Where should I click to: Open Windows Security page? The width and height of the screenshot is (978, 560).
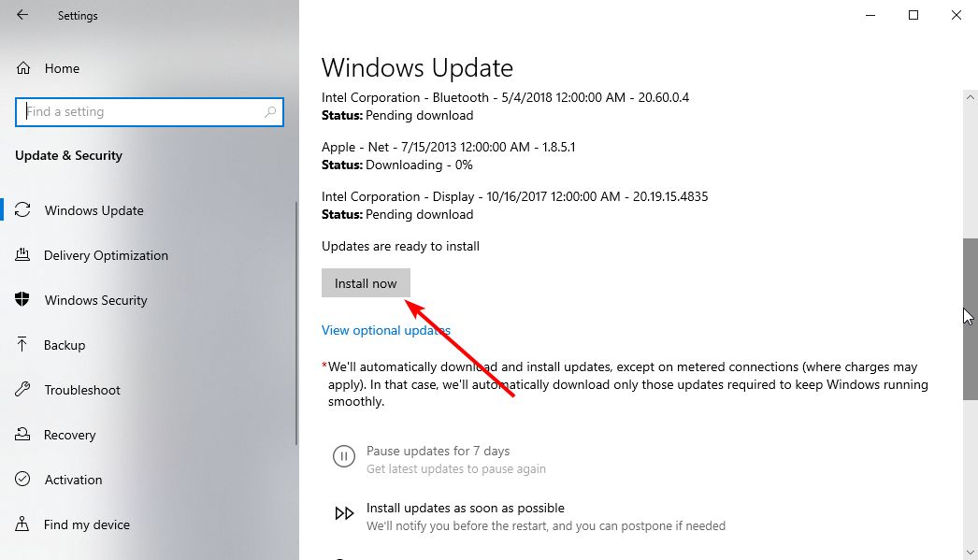[x=95, y=301]
